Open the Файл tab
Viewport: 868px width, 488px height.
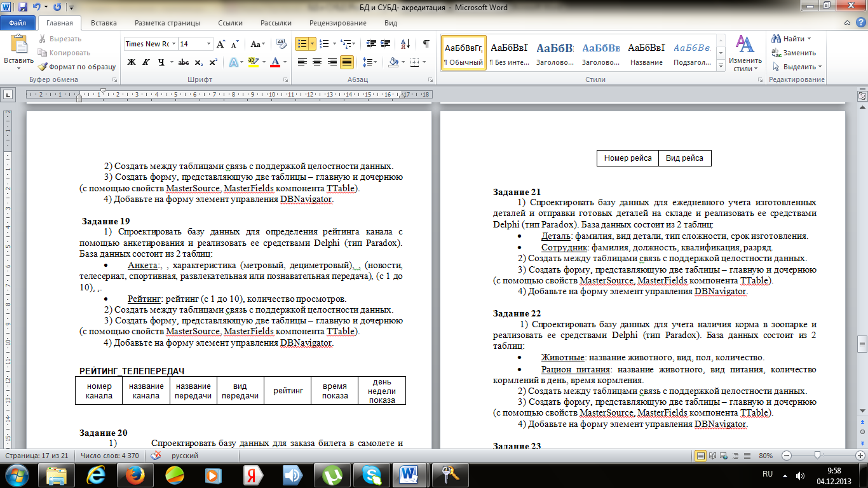18,23
